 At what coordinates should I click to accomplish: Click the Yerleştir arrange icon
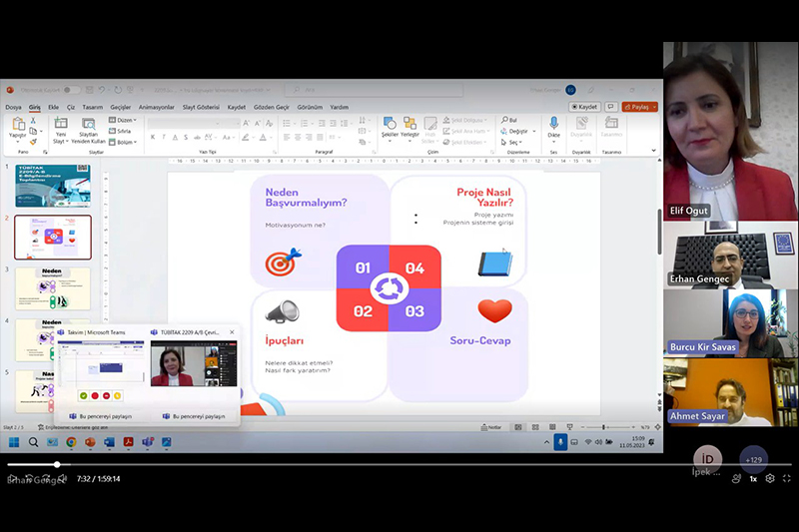tap(409, 127)
